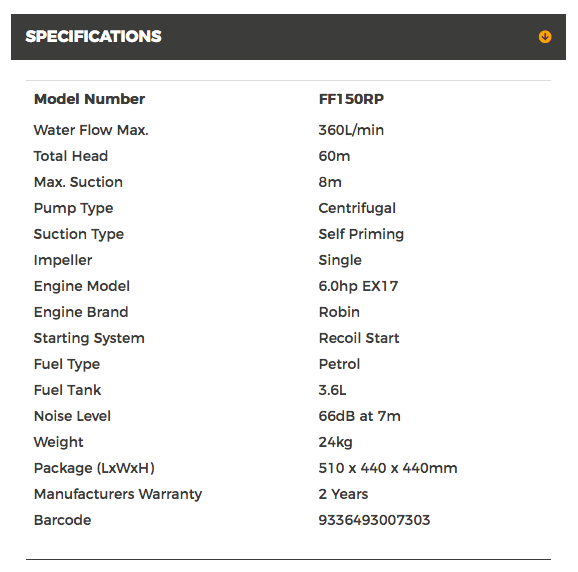Select the Self Priming suction value
This screenshot has width=578, height=572.
tap(361, 234)
